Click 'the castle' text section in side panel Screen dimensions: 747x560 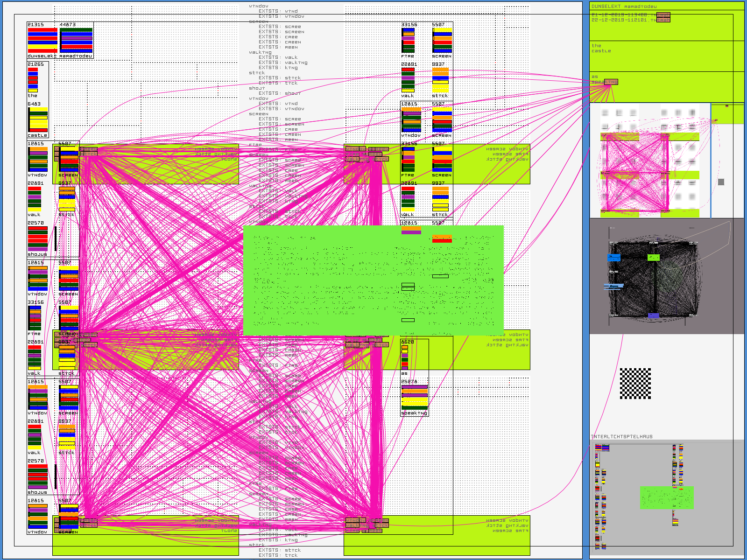[x=601, y=49]
